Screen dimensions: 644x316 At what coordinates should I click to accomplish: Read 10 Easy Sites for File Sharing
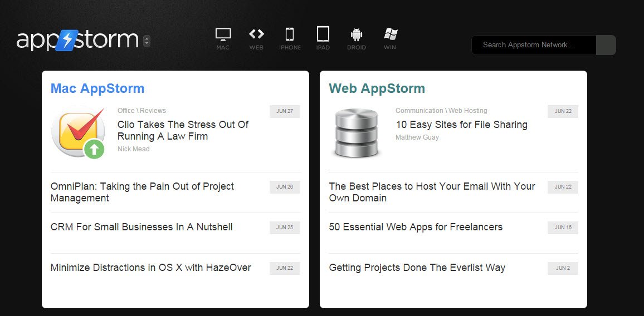(x=461, y=125)
